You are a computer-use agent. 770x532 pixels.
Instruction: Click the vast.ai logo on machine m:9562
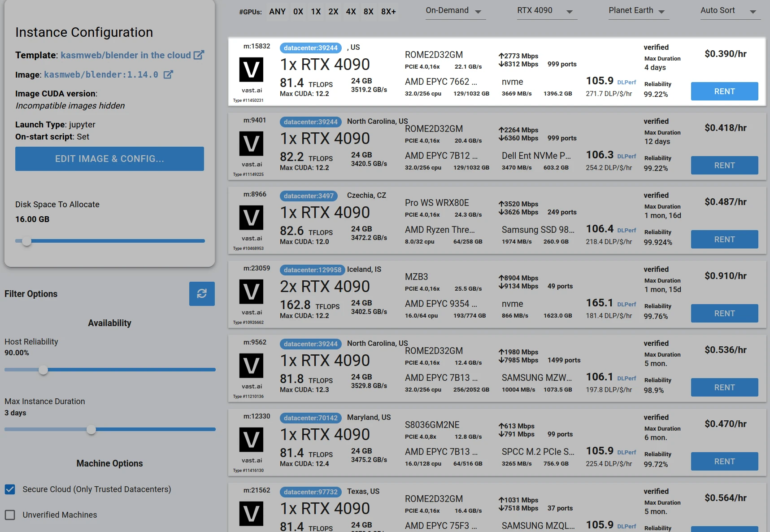click(251, 366)
